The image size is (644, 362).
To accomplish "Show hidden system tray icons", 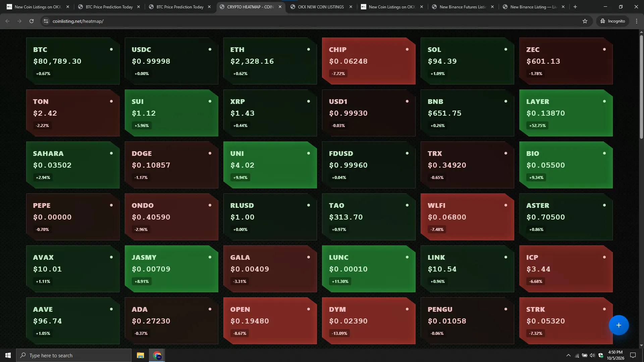I will (568, 355).
